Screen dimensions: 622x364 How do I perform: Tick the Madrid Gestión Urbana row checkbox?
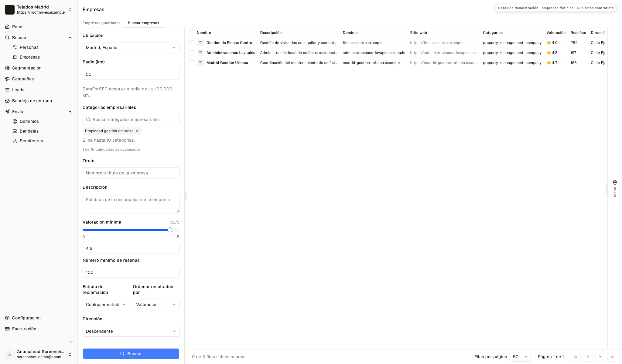pyautogui.click(x=192, y=63)
